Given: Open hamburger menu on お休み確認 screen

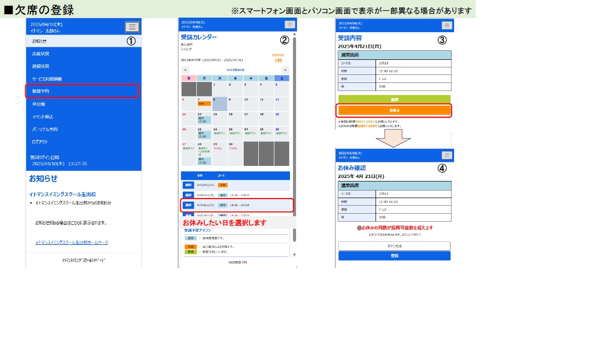Looking at the screenshot, I should 447,155.
